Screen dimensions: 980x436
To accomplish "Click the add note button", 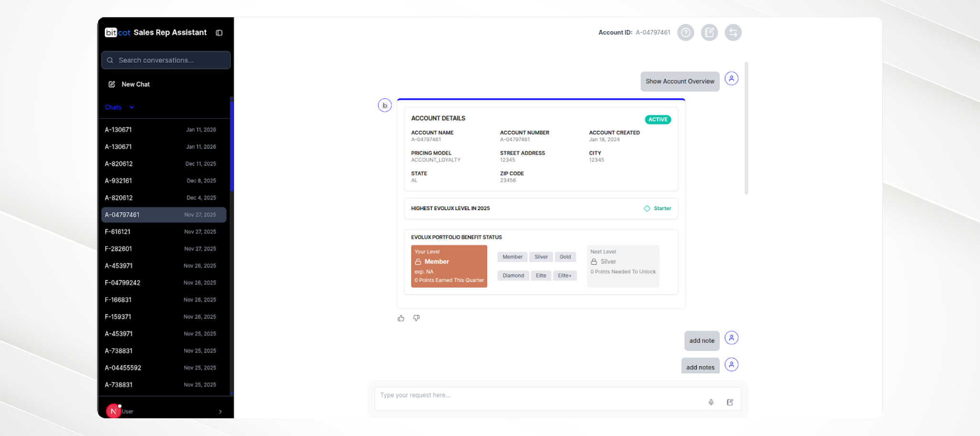I will pyautogui.click(x=702, y=340).
